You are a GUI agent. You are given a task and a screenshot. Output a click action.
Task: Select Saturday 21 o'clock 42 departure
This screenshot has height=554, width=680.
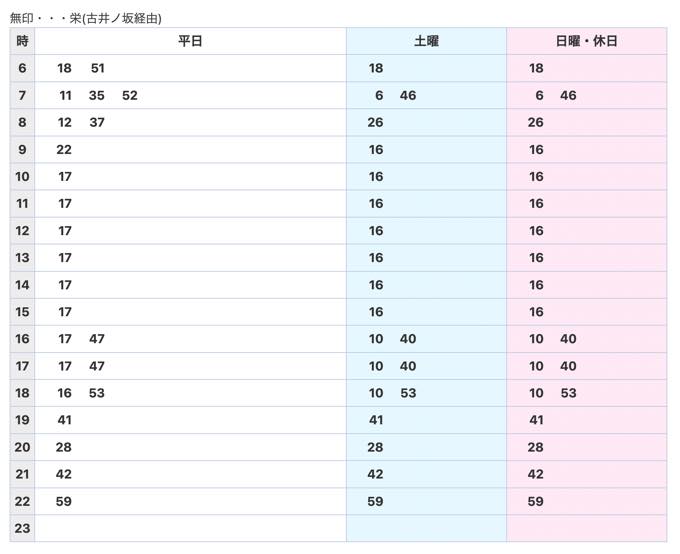pos(376,474)
